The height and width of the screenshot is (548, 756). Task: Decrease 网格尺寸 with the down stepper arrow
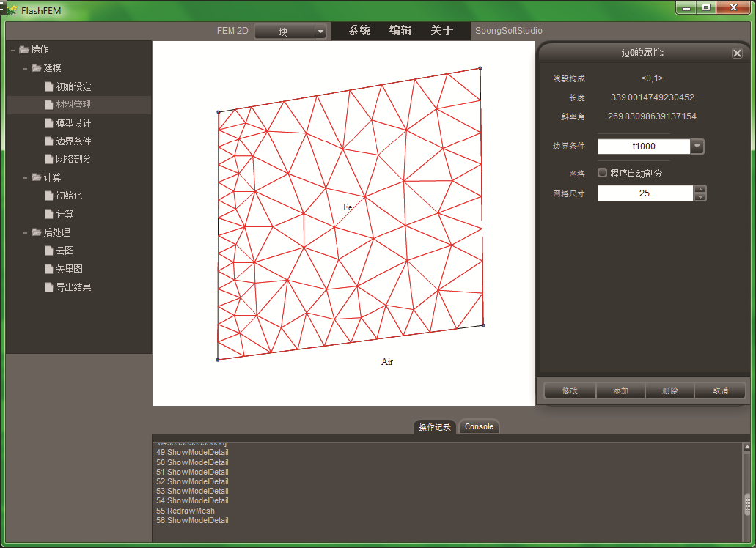click(700, 197)
